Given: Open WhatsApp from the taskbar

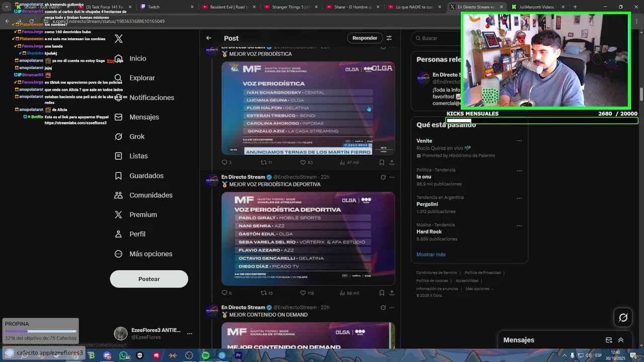Looking at the screenshot, I should coord(123,355).
